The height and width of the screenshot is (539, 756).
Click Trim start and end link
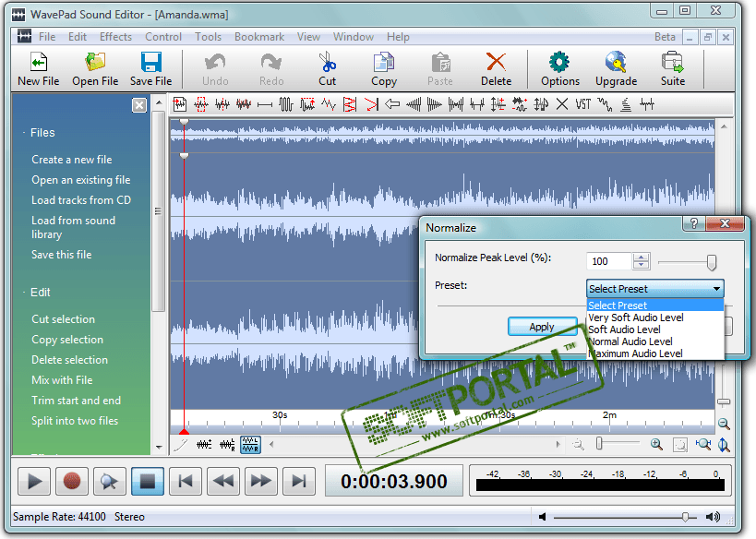(77, 401)
